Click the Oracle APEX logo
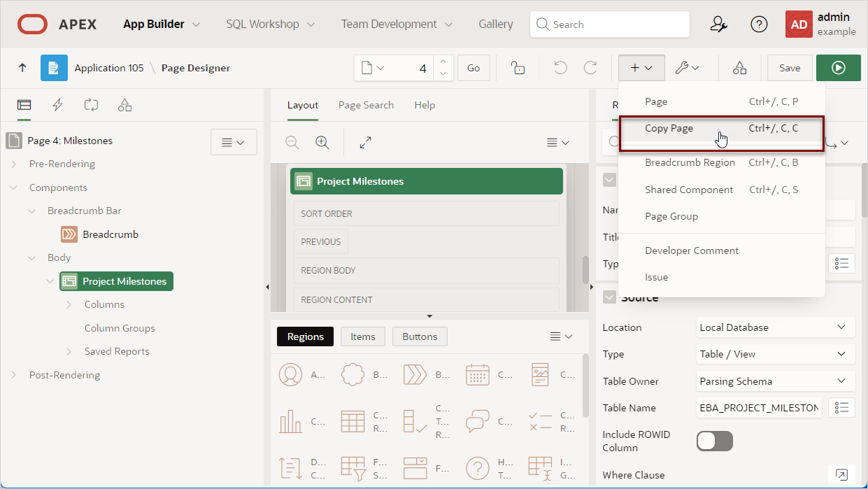The height and width of the screenshot is (489, 868). 57,24
